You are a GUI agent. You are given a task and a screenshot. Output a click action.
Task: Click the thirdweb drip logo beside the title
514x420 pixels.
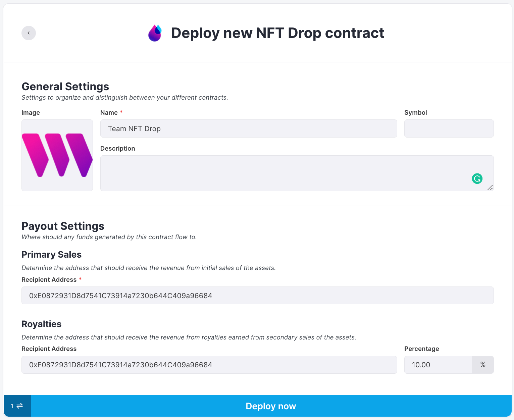tap(155, 33)
